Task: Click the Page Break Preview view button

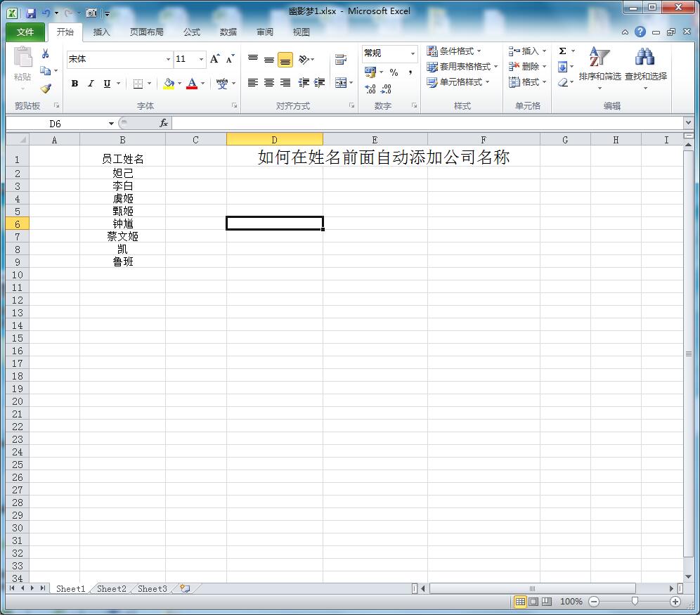Action: [547, 602]
